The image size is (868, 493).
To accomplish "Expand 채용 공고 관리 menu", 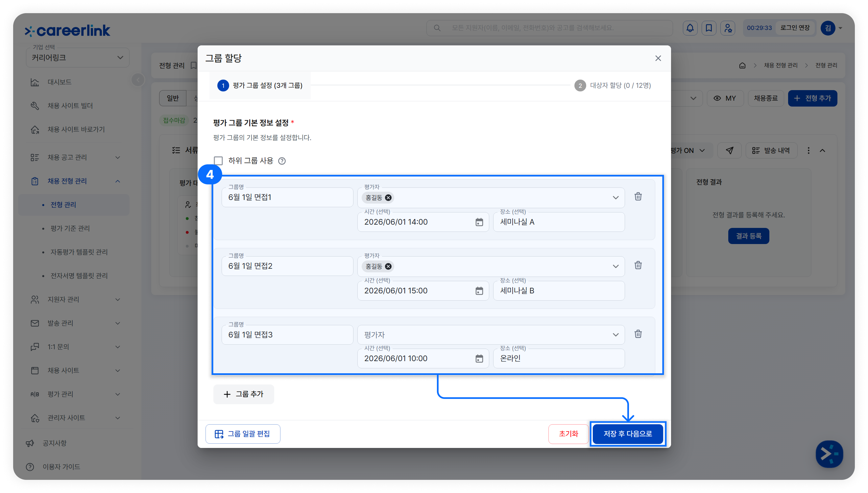I will coord(74,158).
